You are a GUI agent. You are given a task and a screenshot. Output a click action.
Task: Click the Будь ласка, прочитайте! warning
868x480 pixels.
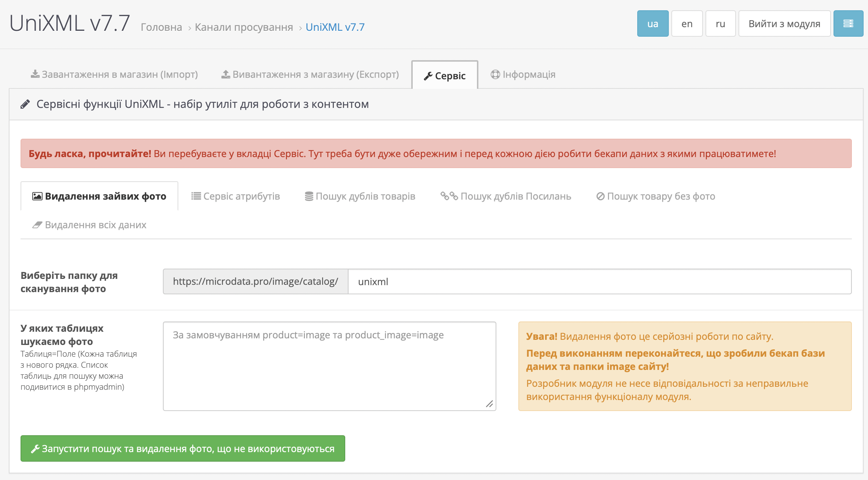click(x=436, y=153)
